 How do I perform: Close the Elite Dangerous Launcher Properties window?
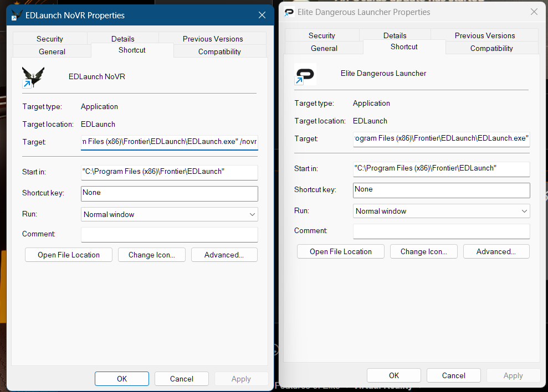(534, 12)
